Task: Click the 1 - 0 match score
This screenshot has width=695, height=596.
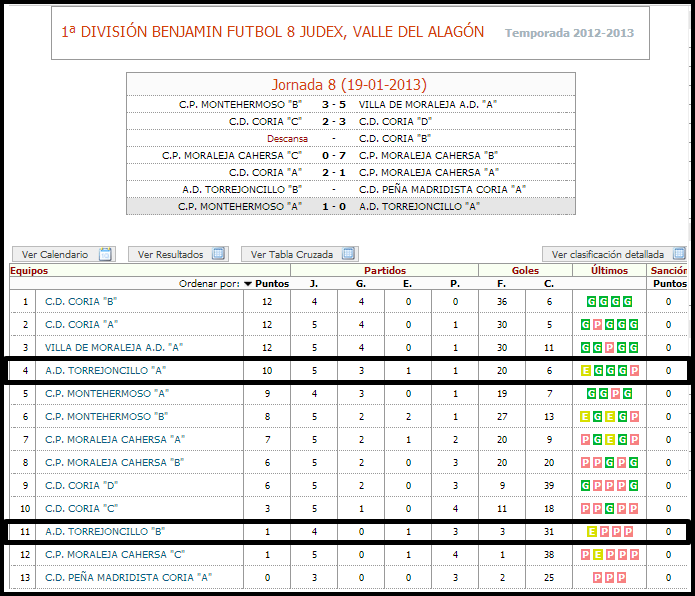Action: (x=334, y=206)
